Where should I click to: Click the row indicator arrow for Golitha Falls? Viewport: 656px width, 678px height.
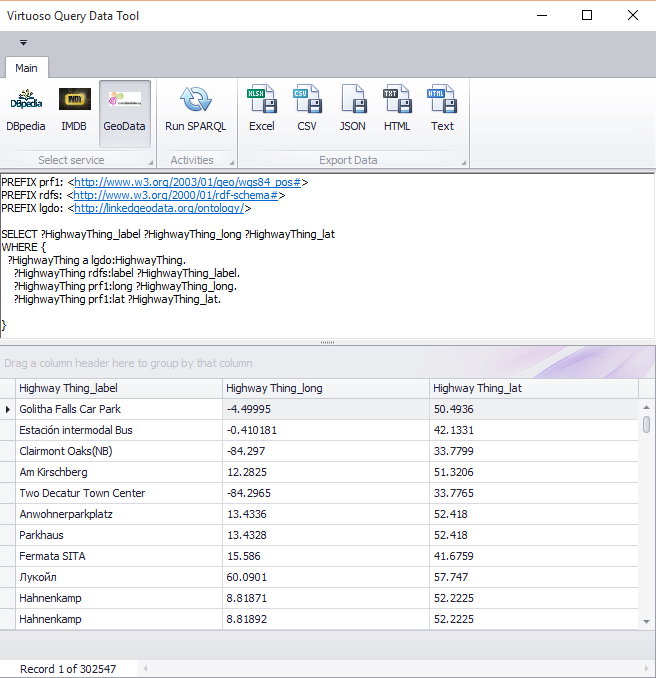pyautogui.click(x=8, y=409)
